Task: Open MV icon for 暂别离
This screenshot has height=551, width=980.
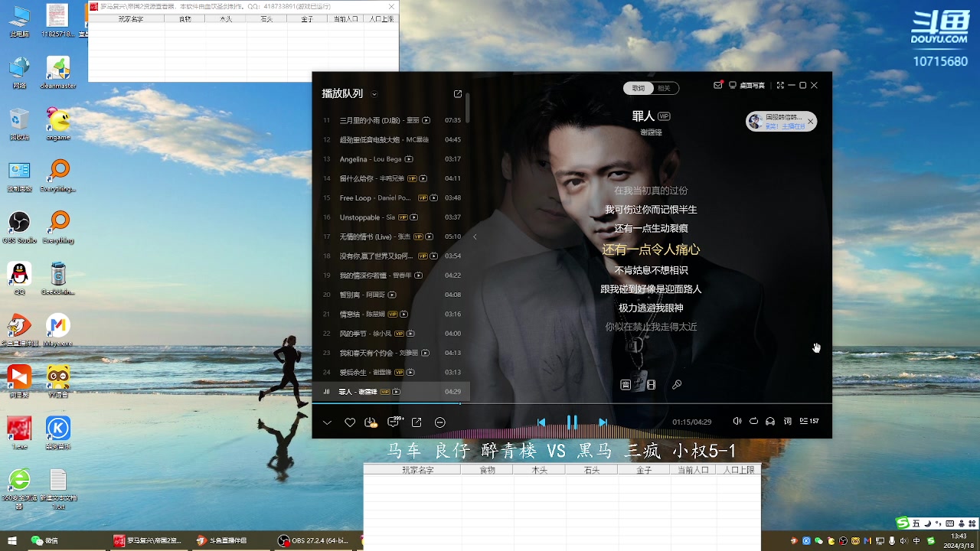Action: tap(392, 295)
